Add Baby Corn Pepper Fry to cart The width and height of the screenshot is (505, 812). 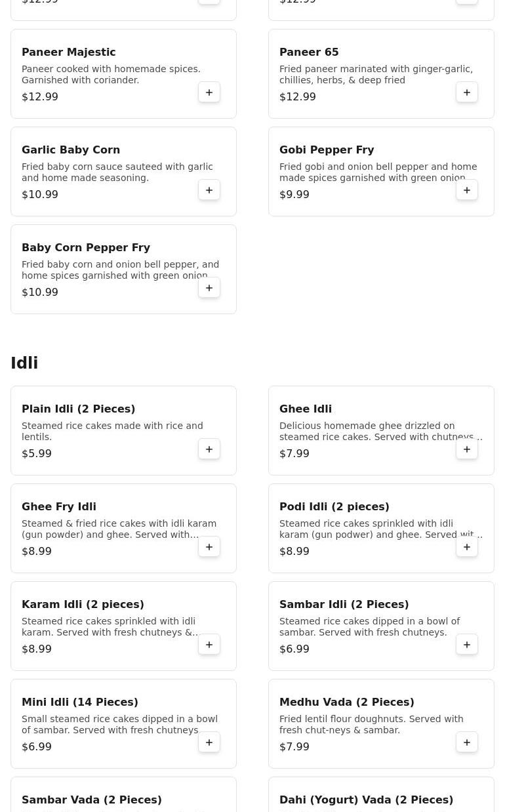[209, 288]
